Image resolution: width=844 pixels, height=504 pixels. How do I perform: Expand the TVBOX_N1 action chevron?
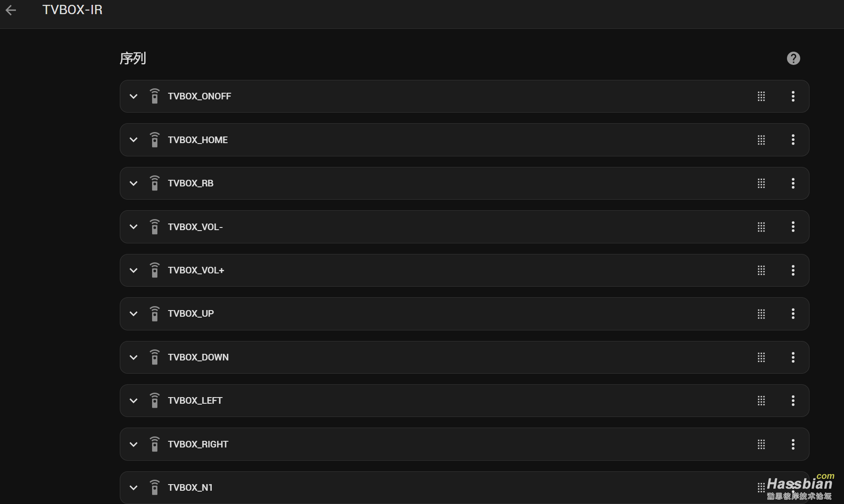(134, 488)
